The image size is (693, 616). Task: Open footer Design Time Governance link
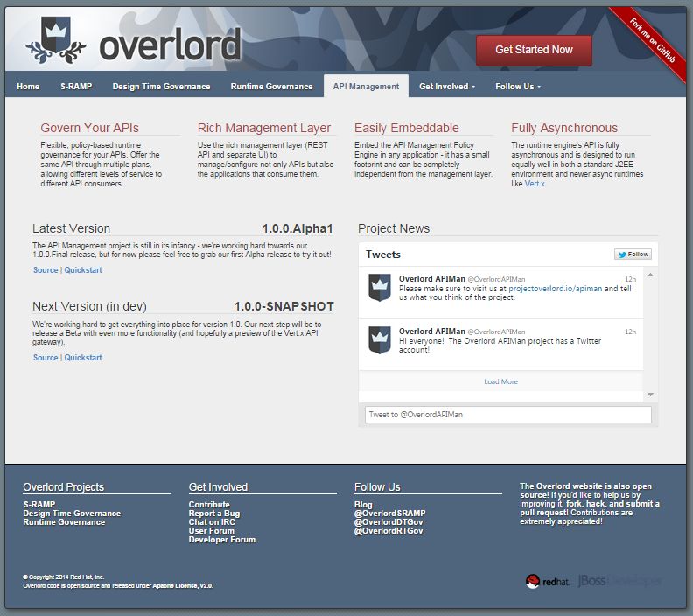[x=72, y=514]
